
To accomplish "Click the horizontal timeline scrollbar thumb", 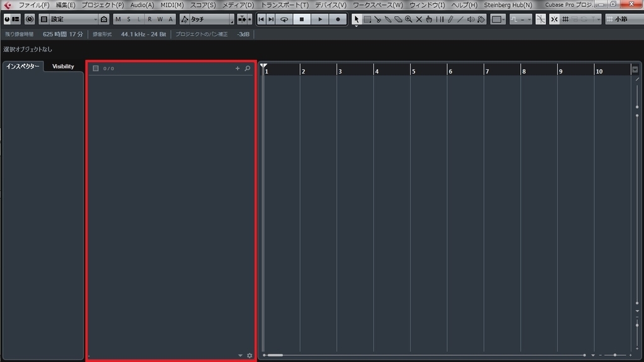I will click(x=275, y=355).
